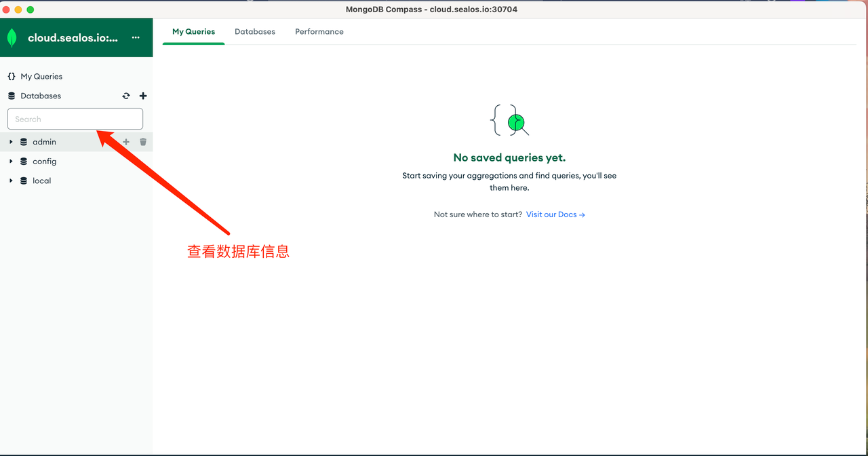This screenshot has height=456, width=868.
Task: Click the curly braces My Queries icon
Action: click(x=12, y=77)
